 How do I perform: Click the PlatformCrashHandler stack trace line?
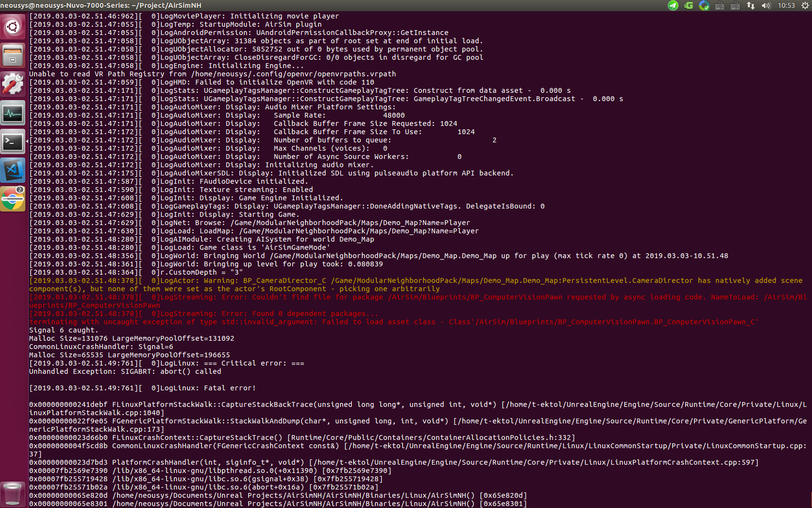tap(394, 462)
